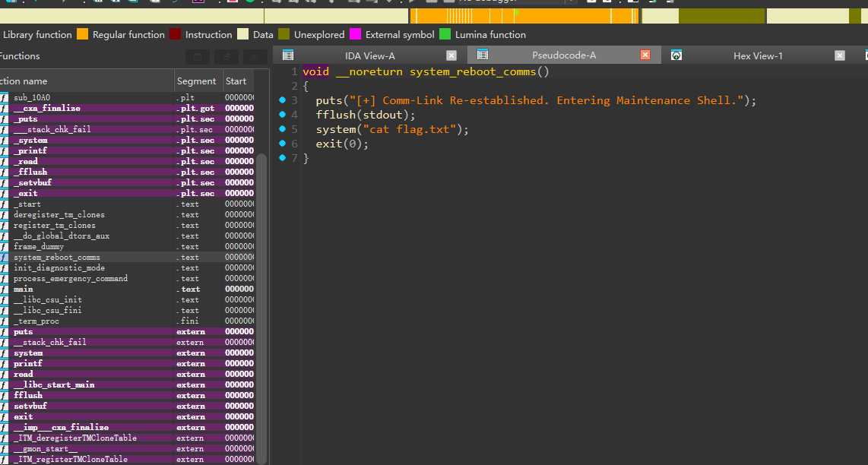Switch to the Pseudocode-A tab
The width and height of the screenshot is (868, 465).
563,55
